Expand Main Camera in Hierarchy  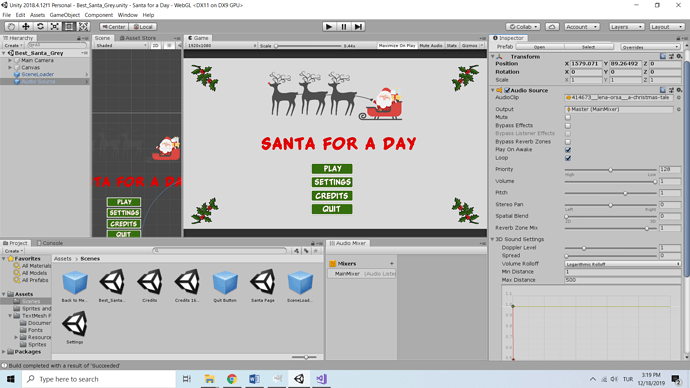tap(10, 60)
